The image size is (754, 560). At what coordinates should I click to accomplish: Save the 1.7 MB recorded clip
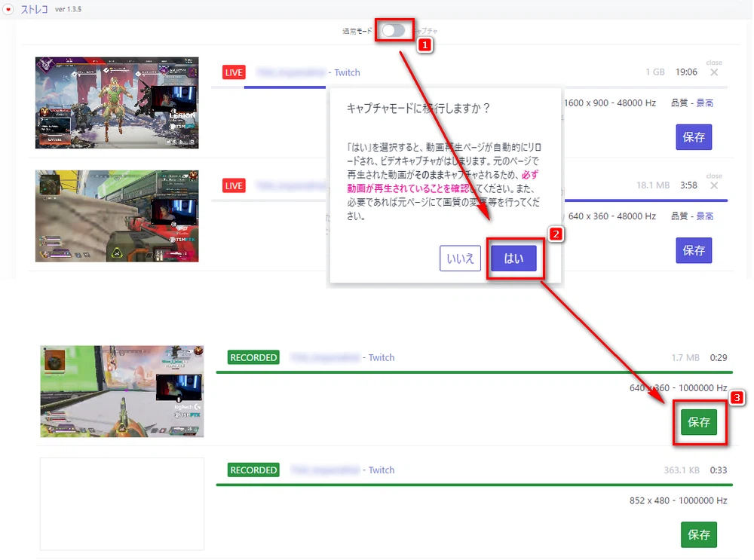pyautogui.click(x=699, y=422)
